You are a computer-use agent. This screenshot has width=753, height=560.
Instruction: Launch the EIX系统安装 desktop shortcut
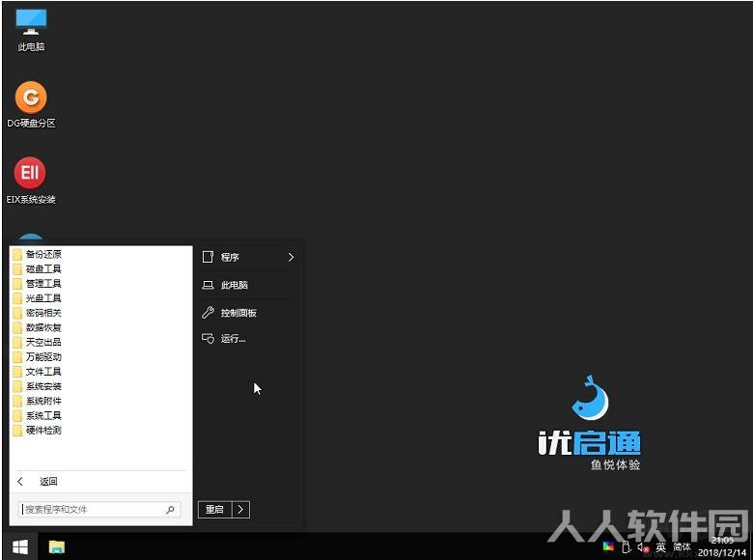[31, 181]
